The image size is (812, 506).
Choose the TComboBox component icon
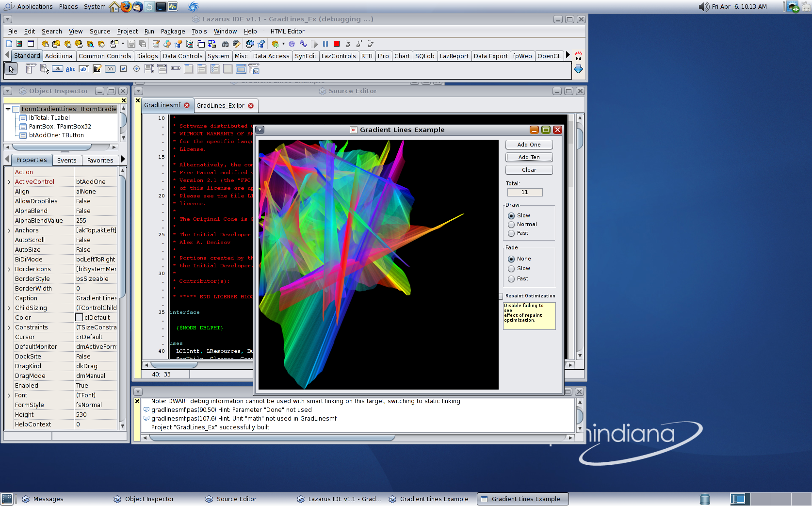(x=162, y=69)
